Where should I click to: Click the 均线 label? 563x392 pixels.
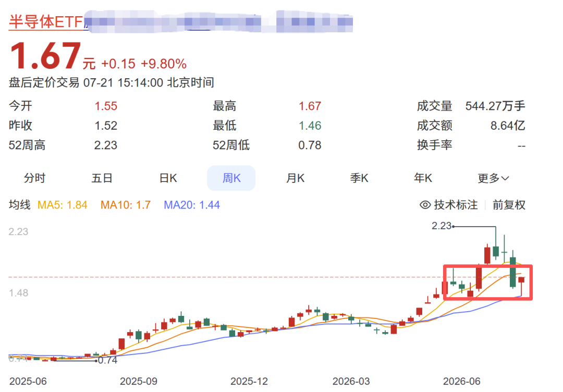(x=20, y=205)
